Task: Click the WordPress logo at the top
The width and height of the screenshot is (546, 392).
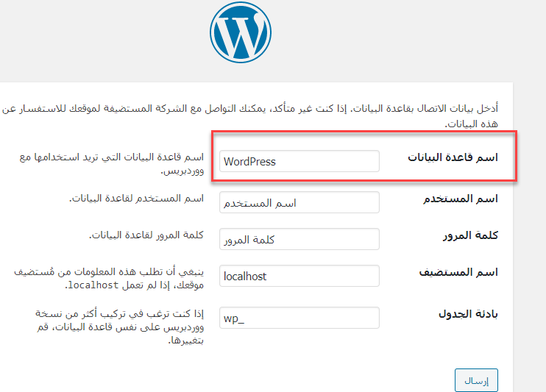Action: tap(241, 32)
